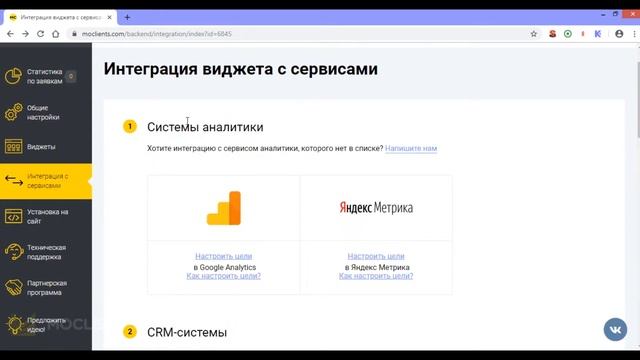Open Партнерская программа menu item
The width and height of the screenshot is (640, 360).
coord(46,288)
